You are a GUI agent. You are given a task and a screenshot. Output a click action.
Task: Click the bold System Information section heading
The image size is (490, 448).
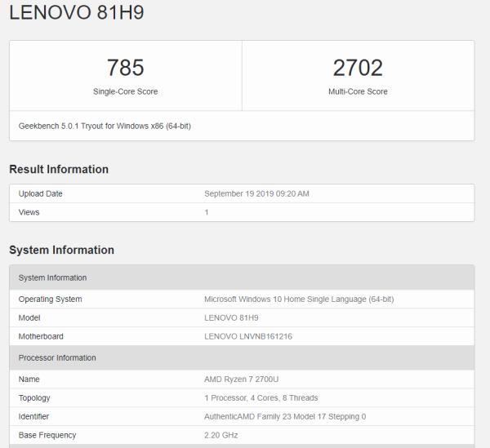[x=61, y=250]
